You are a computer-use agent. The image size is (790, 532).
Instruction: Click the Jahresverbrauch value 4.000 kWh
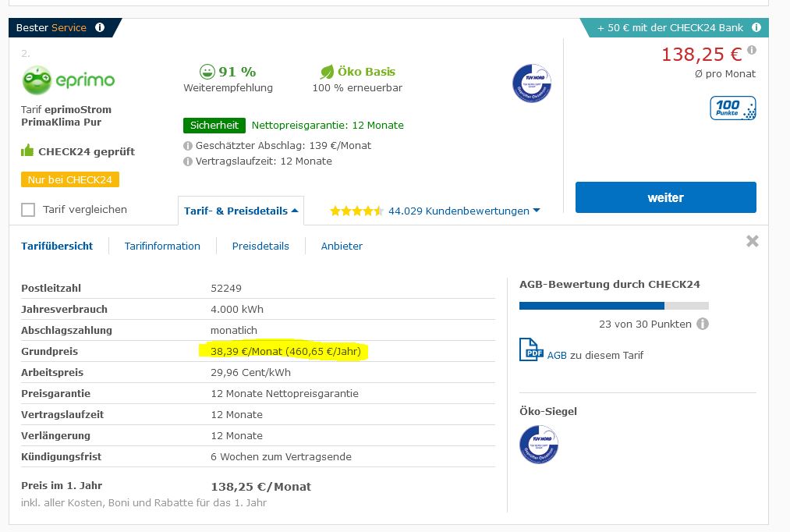[237, 310]
